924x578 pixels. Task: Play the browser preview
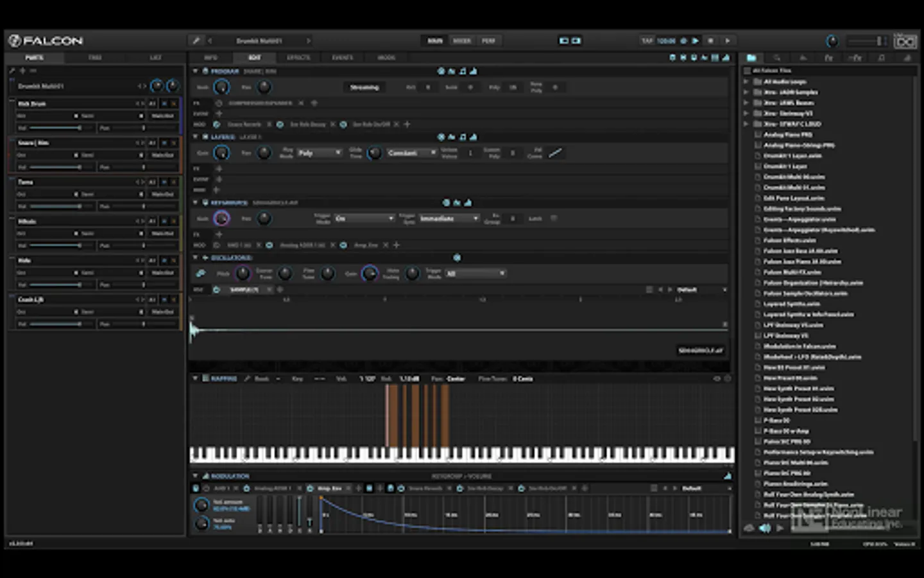click(x=780, y=528)
